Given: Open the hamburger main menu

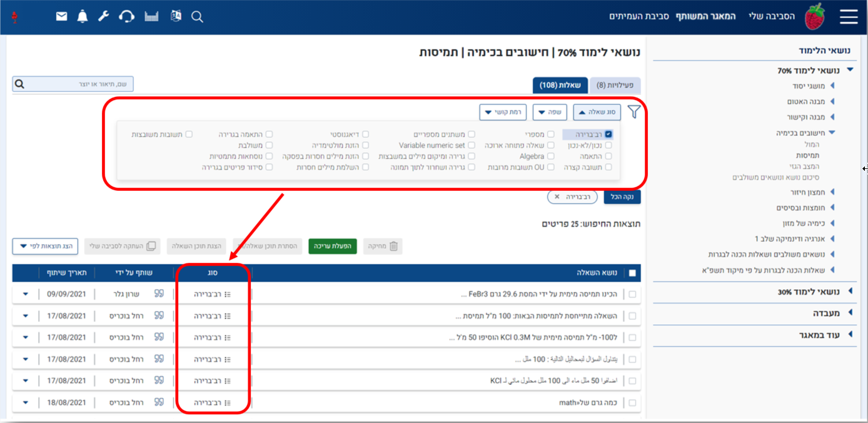Looking at the screenshot, I should [x=849, y=17].
